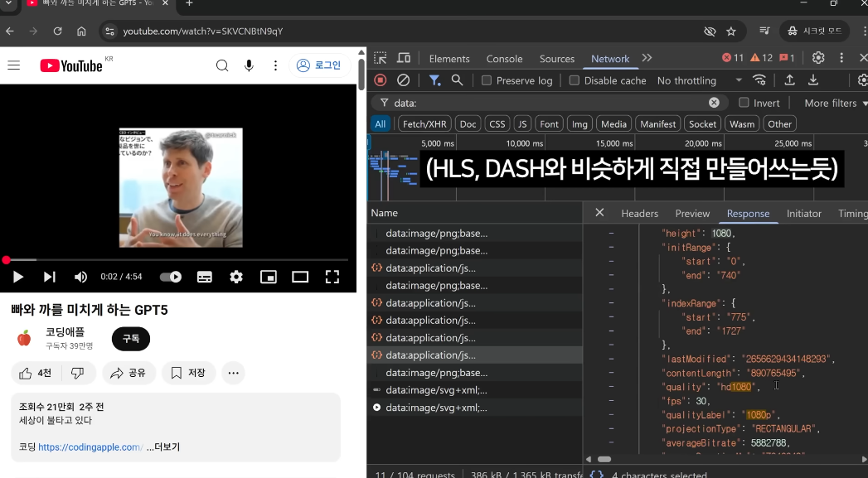Open the Initiator tab

[804, 214]
